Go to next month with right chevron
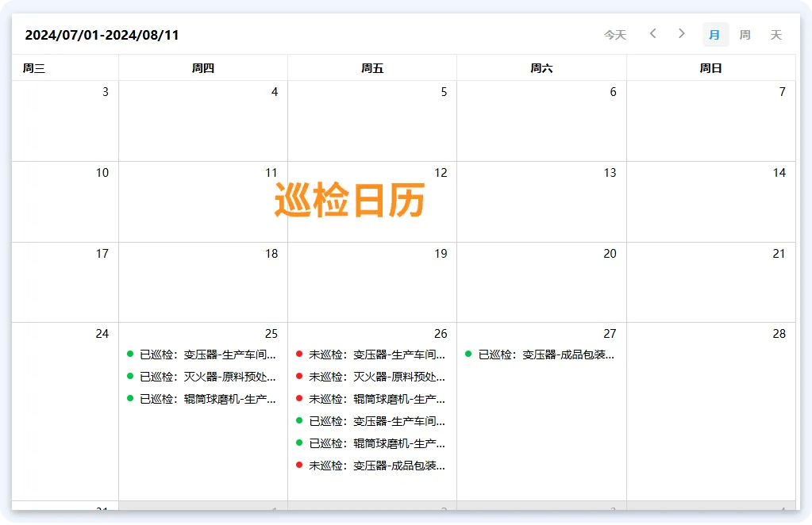 click(681, 34)
